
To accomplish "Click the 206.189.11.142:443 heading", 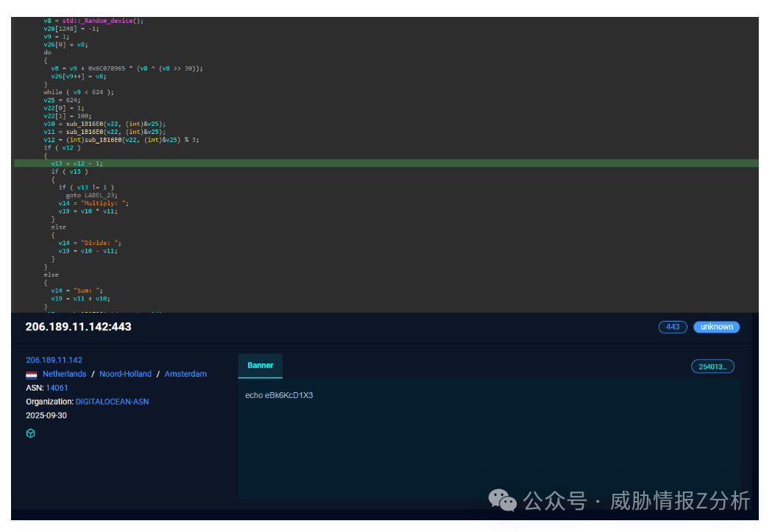I will pos(79,327).
